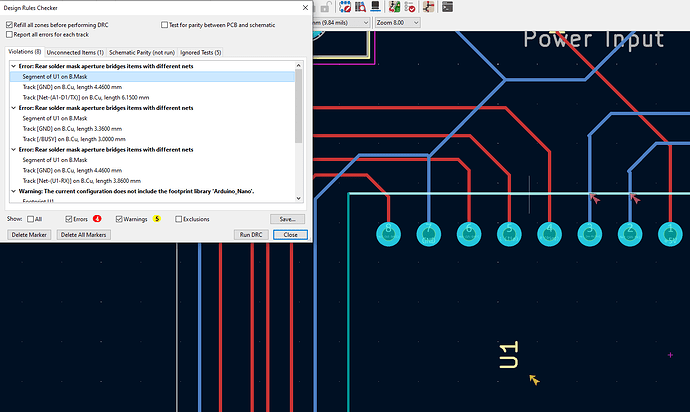Toggle the Warnings filter checkbox

click(121, 218)
